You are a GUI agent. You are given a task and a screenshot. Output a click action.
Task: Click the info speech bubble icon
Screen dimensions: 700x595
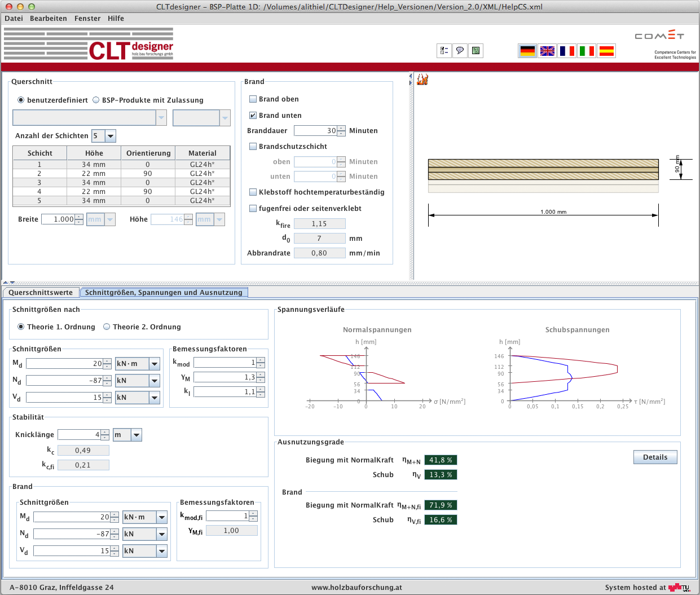[460, 51]
